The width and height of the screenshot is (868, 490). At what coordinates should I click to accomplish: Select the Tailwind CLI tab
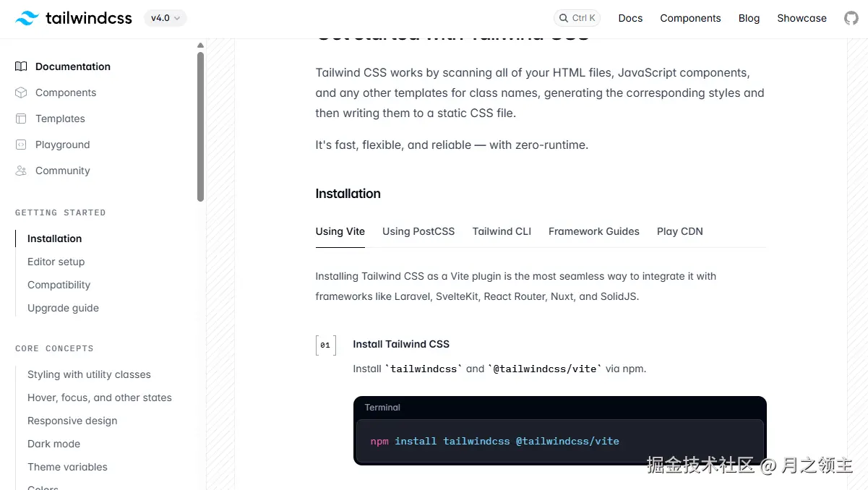click(502, 231)
